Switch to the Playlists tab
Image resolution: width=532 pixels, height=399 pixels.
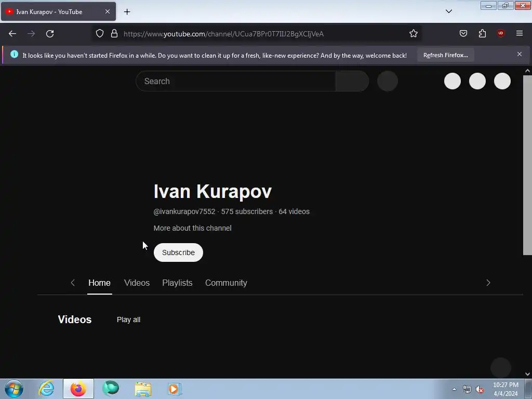click(x=177, y=283)
